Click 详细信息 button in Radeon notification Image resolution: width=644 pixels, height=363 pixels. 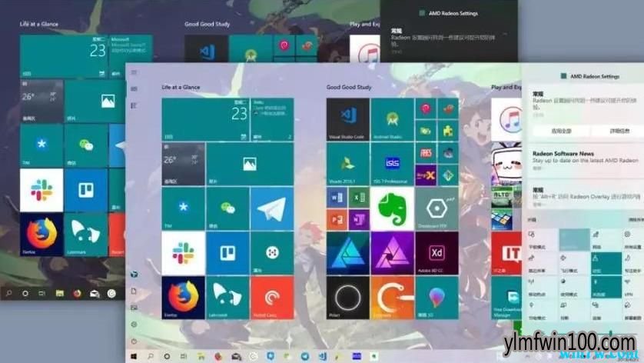pyautogui.click(x=618, y=132)
